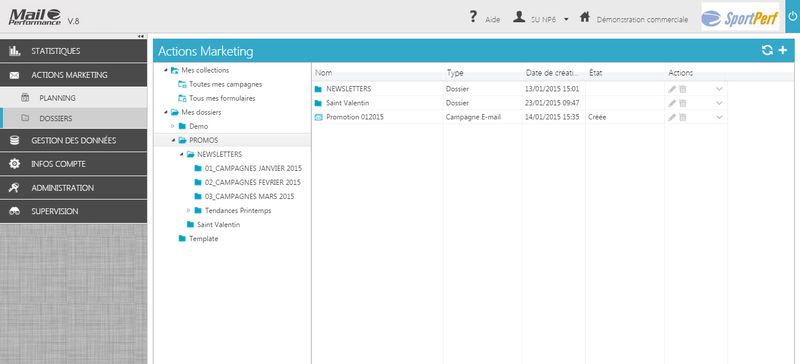Open the Aide help question mark
The image size is (800, 364).
tap(473, 17)
